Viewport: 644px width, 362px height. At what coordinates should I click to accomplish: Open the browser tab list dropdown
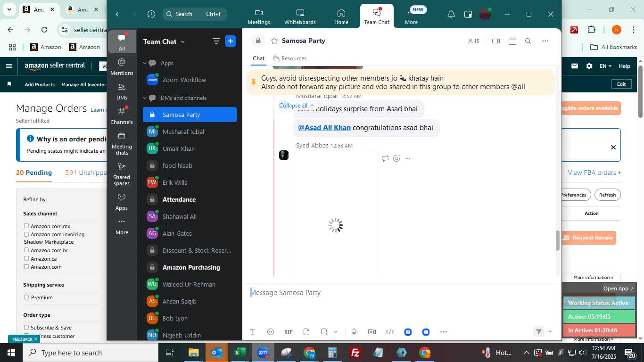pos(9,9)
